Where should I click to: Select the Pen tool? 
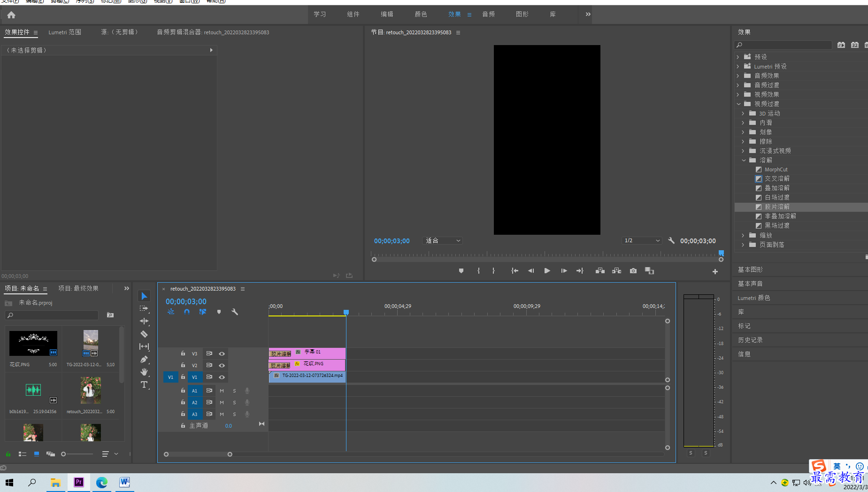144,359
